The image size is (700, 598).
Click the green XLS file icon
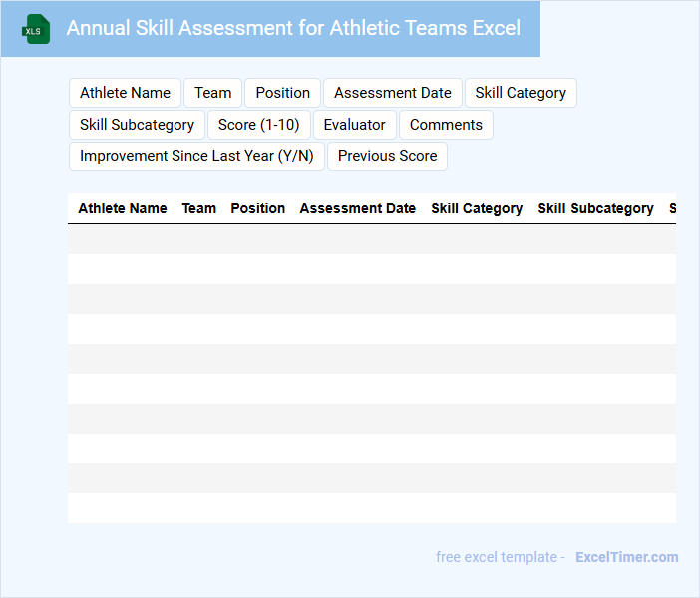tap(37, 29)
